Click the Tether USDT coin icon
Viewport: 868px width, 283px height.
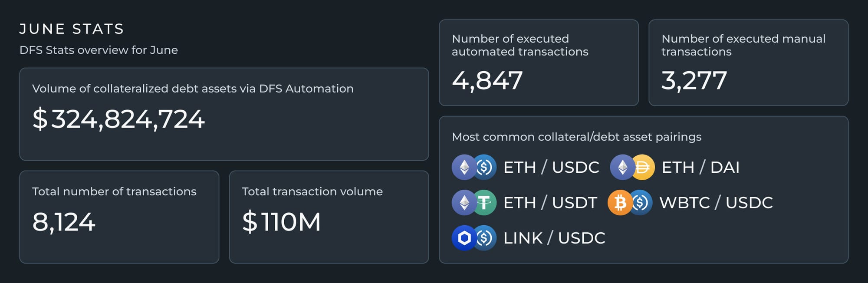[x=484, y=202]
